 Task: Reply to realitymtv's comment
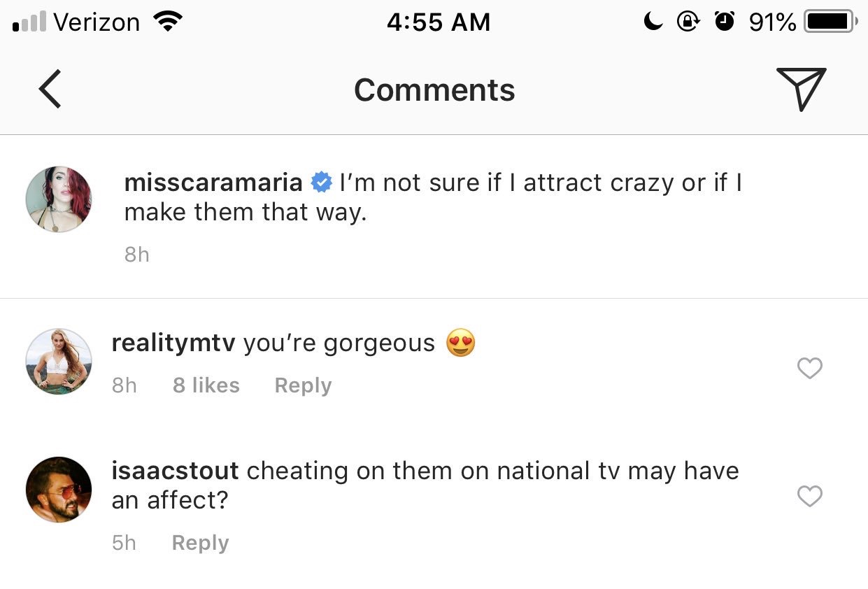303,385
